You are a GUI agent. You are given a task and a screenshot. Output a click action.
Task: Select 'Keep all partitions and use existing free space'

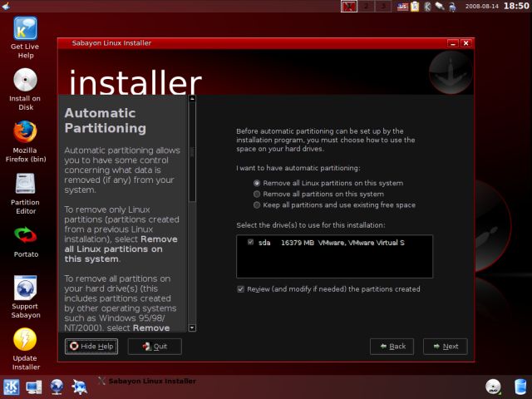(x=257, y=204)
